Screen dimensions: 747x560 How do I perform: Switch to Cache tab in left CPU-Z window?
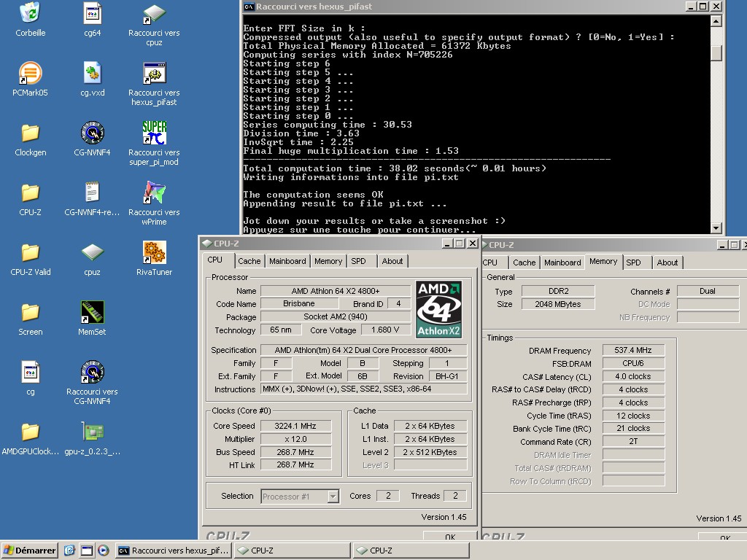point(249,261)
